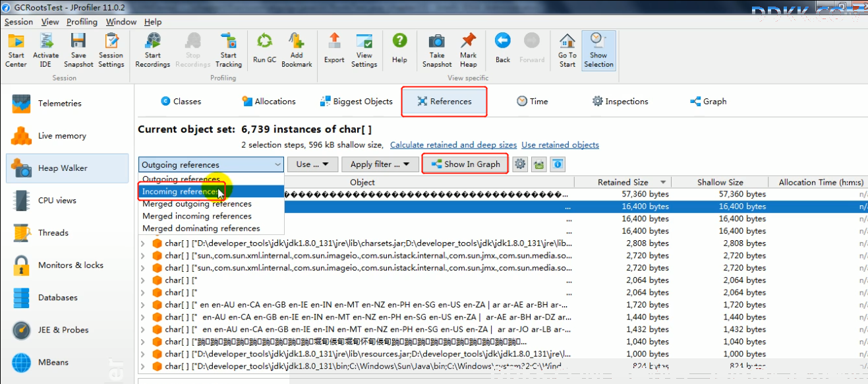868x384 pixels.
Task: Choose Merged outgoing references option
Action: click(212, 204)
